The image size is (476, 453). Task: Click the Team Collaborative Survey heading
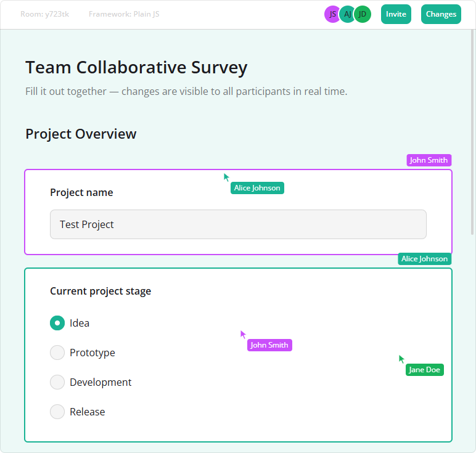coord(136,67)
